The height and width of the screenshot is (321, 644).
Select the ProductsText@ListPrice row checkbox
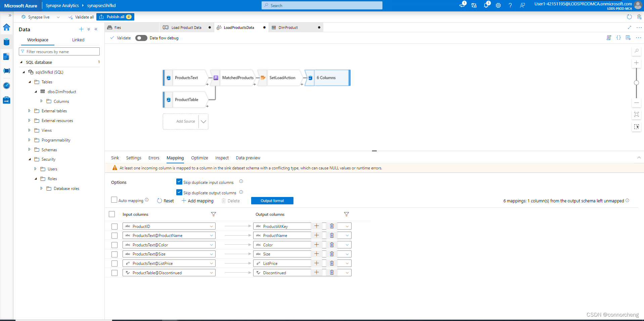tap(114, 264)
